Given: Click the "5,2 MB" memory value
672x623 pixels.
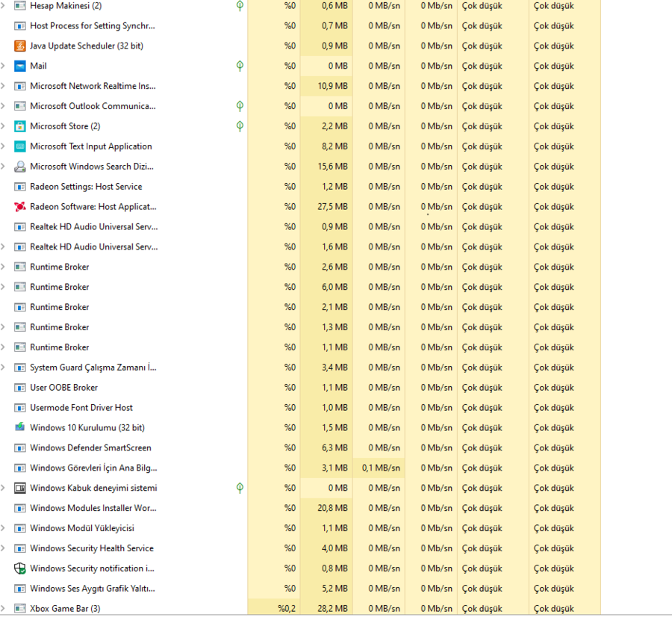Looking at the screenshot, I should click(335, 589).
